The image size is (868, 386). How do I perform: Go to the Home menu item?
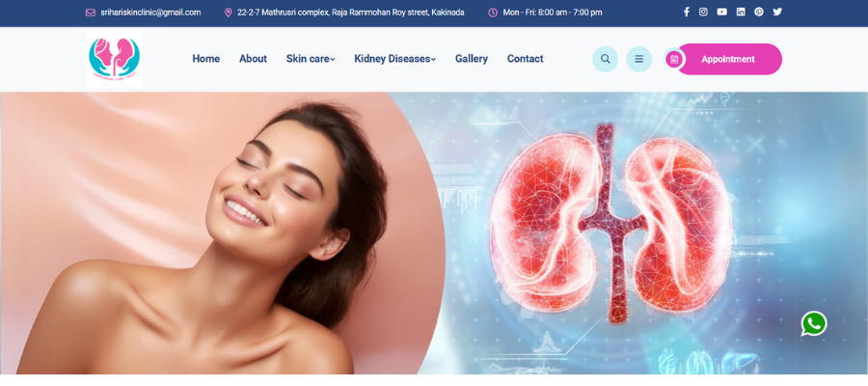205,59
